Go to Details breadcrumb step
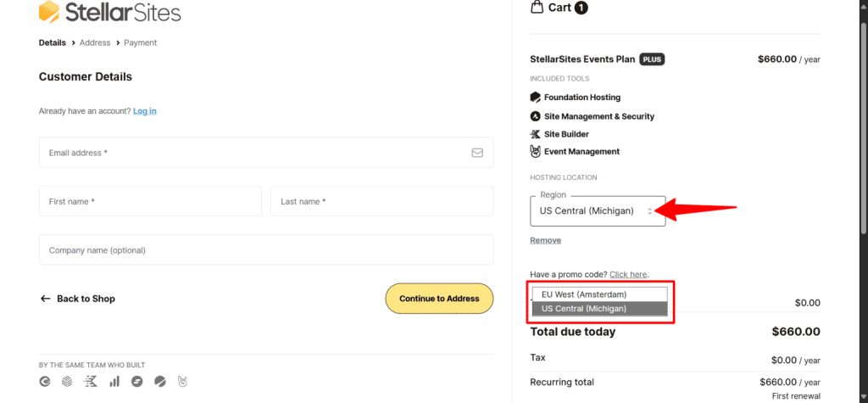This screenshot has width=868, height=403. (53, 42)
